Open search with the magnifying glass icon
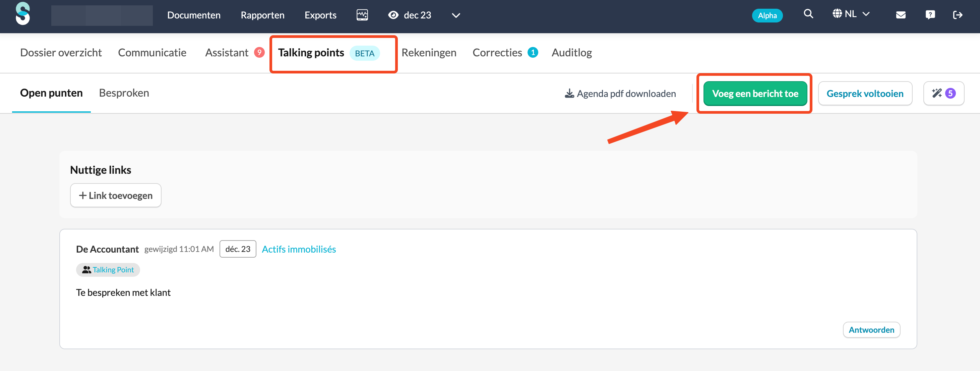This screenshot has height=371, width=980. pos(808,14)
